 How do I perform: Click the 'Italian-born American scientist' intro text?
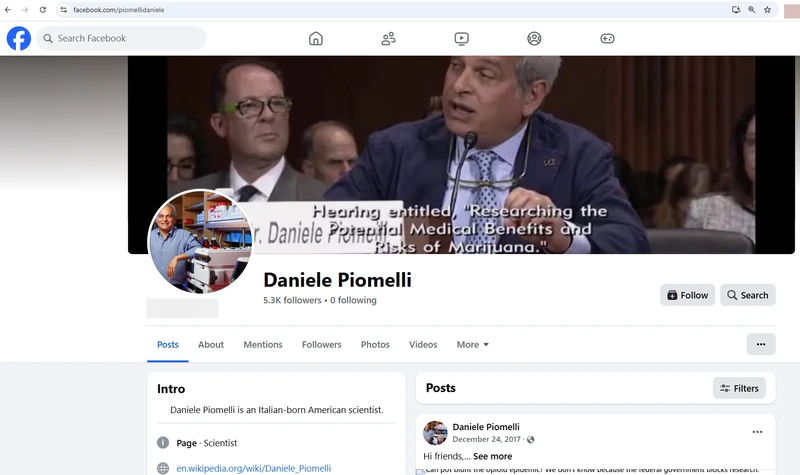pos(277,410)
